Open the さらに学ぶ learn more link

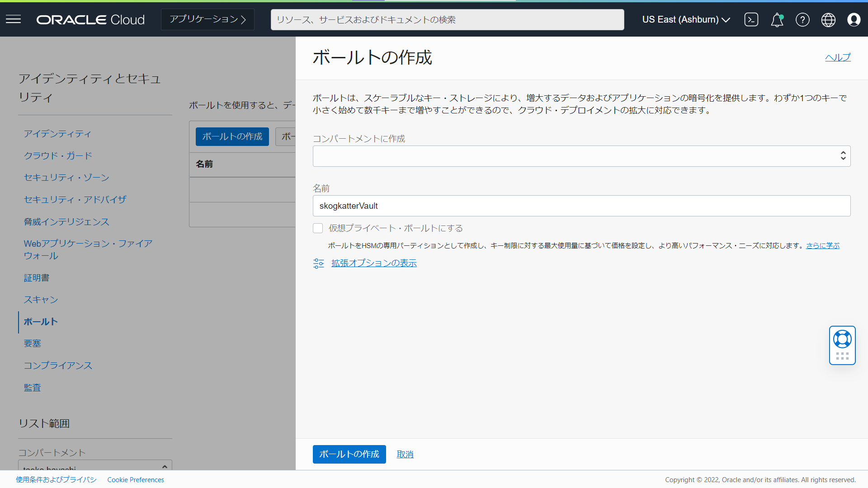(822, 245)
